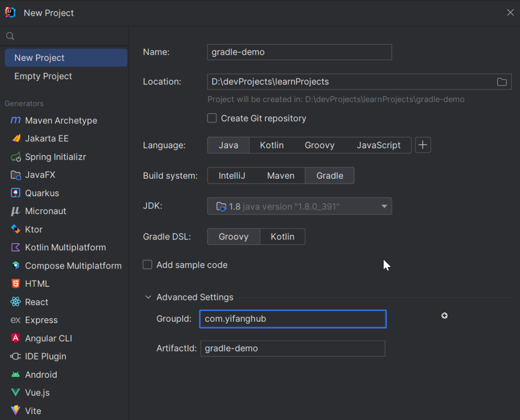Click the Ktor generator icon

pyautogui.click(x=16, y=230)
